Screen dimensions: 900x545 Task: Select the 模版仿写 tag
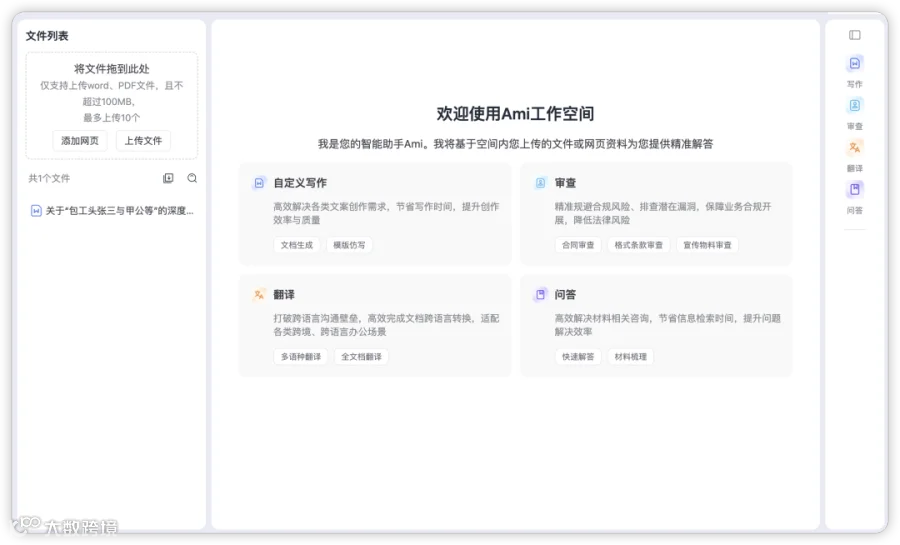(350, 245)
